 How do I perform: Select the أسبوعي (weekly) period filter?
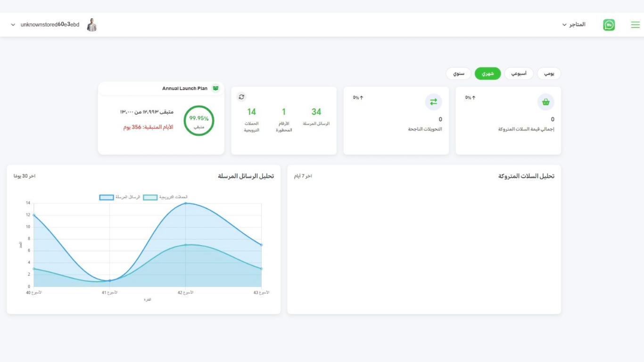point(519,74)
